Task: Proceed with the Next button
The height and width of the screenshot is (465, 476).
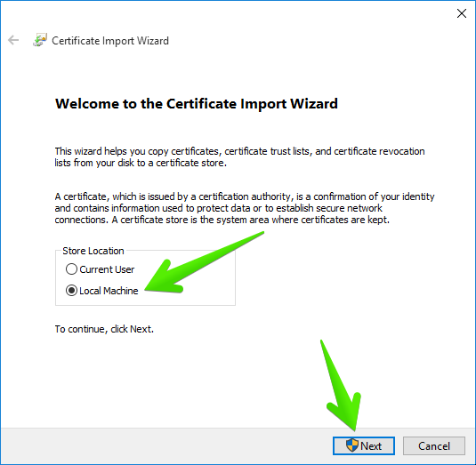Action: (x=364, y=445)
